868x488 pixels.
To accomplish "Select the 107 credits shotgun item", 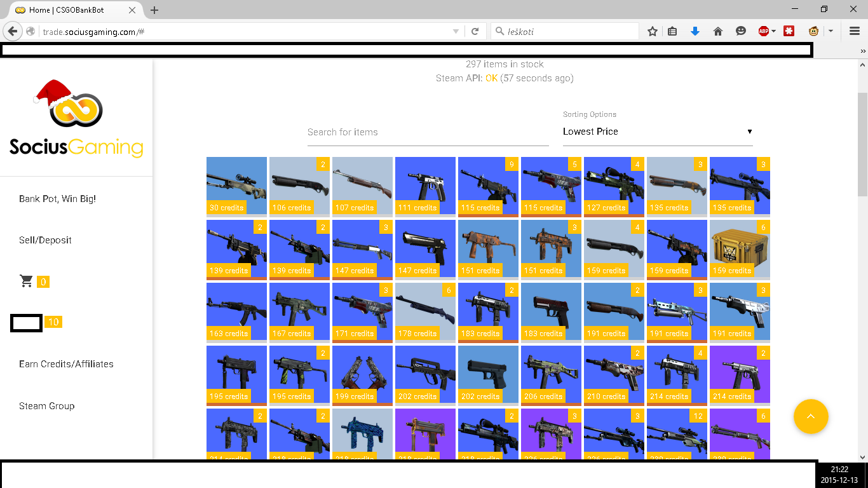I will point(362,186).
